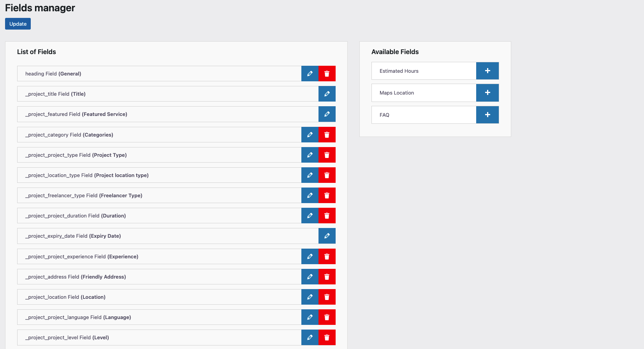Click the Update button
Screen dimensions: 644x349
[18, 24]
